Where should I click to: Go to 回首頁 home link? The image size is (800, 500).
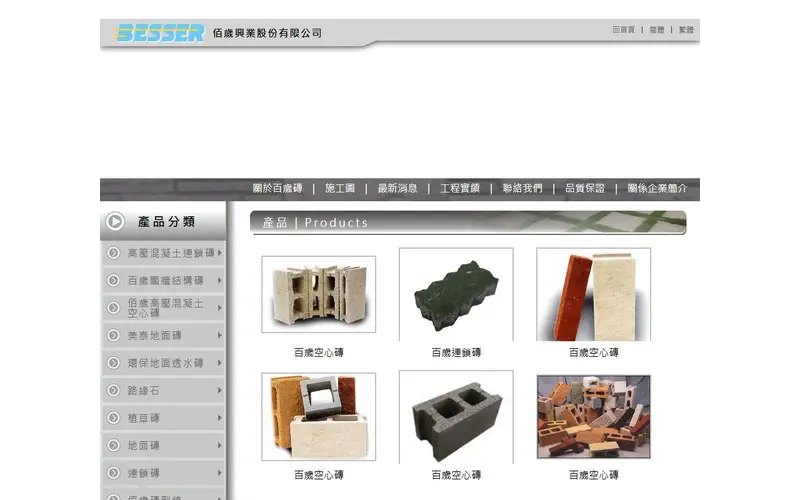click(623, 30)
